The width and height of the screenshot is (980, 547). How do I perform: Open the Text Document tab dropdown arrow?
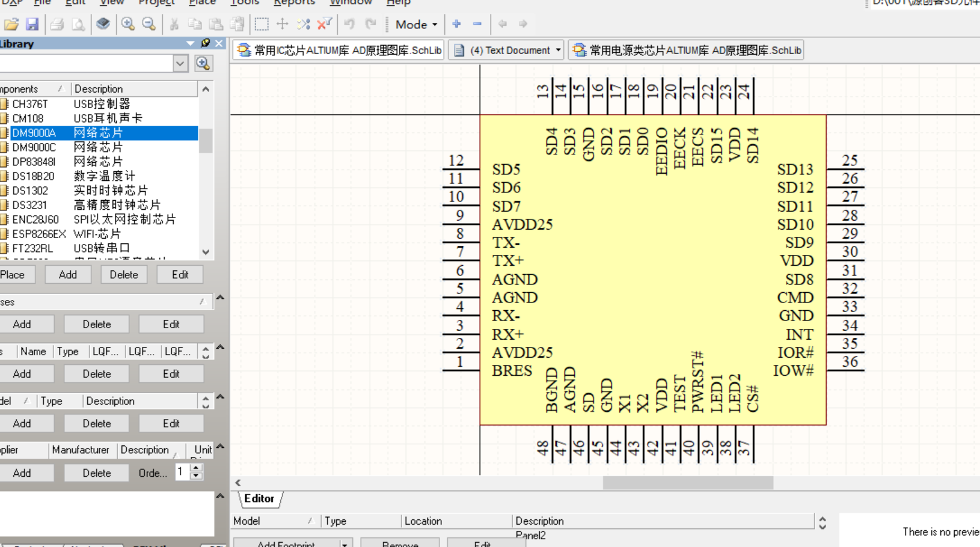point(559,50)
